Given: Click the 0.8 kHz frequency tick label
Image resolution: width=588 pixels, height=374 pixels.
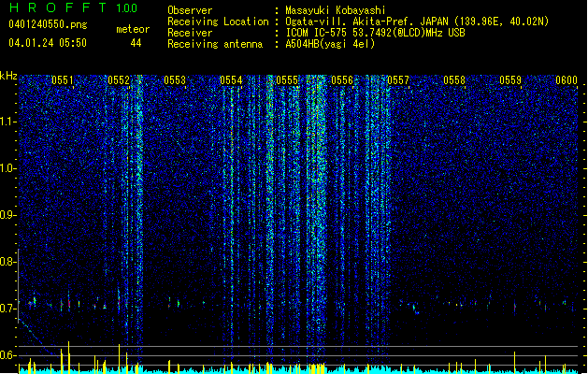Looking at the screenshot, I should (x=8, y=262).
